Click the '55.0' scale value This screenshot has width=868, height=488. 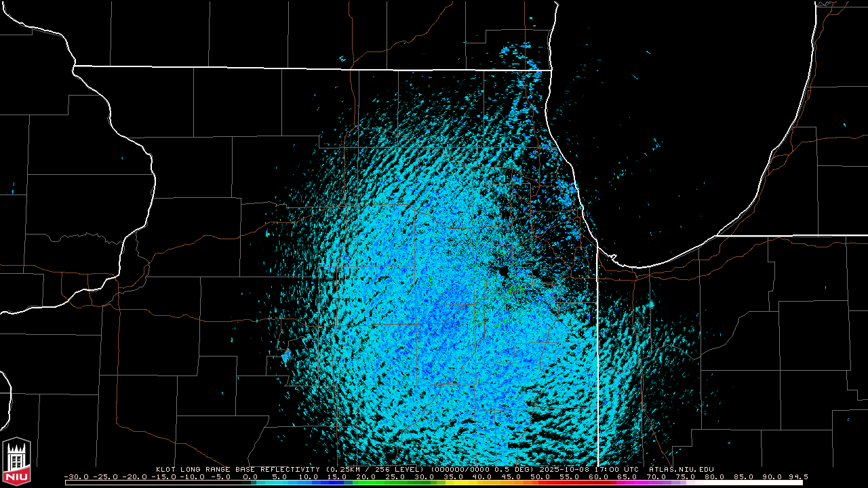570,476
